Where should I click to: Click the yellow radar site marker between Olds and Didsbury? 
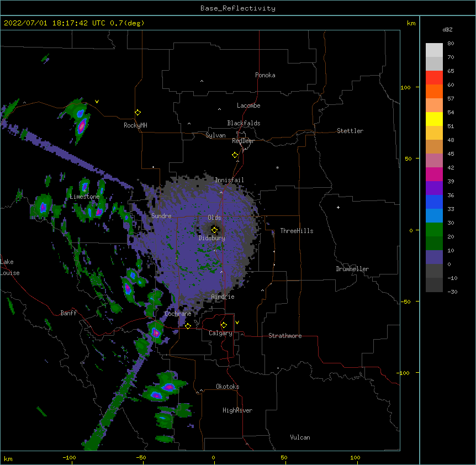214,230
